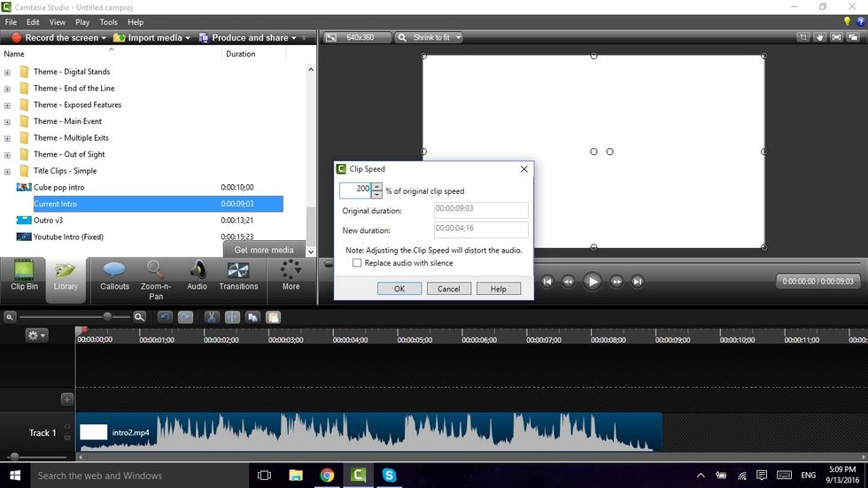Open the Transitions tab

pyautogui.click(x=238, y=275)
